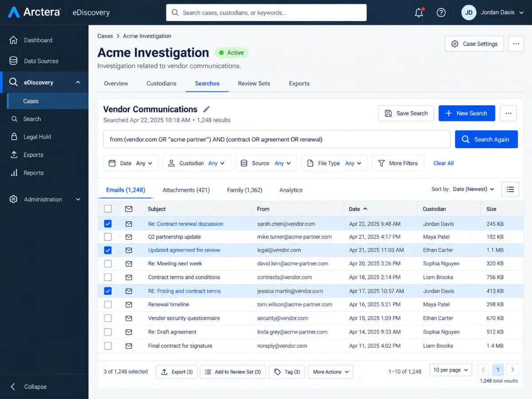This screenshot has height=399, width=532.
Task: Open the File Type filter dropdown
Action: (x=334, y=163)
